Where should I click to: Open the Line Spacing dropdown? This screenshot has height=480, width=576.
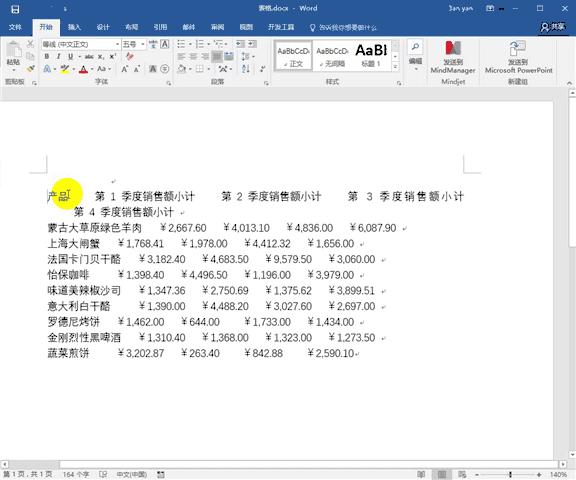(248, 56)
